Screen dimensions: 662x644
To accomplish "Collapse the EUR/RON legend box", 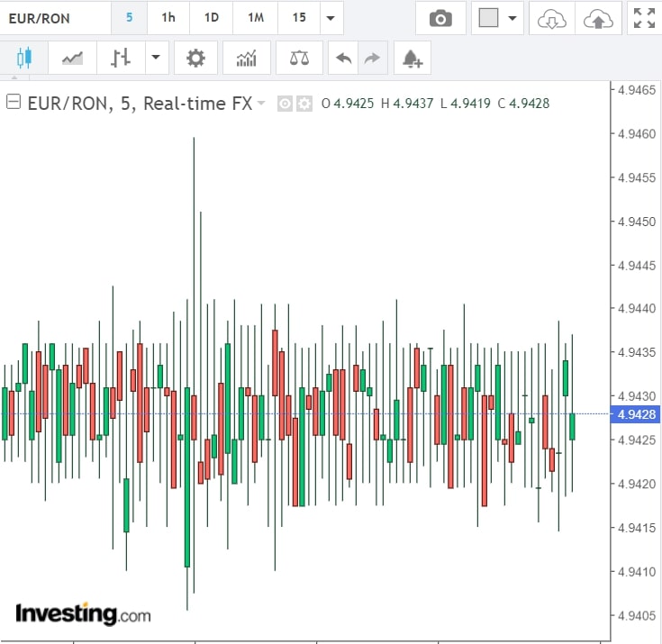I will tap(14, 103).
